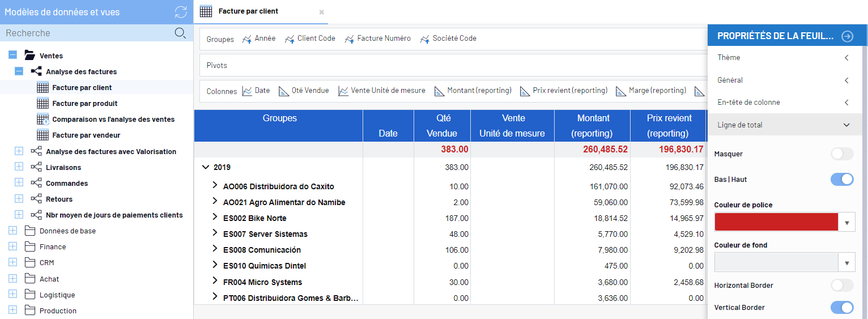868x319 pixels.
Task: Toggle the Bas | Haut switch
Action: coord(841,180)
